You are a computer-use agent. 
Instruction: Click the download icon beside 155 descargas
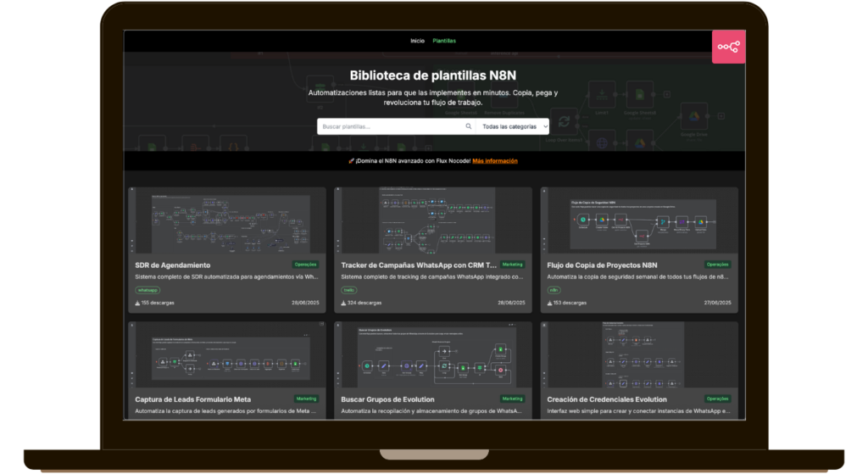click(137, 303)
